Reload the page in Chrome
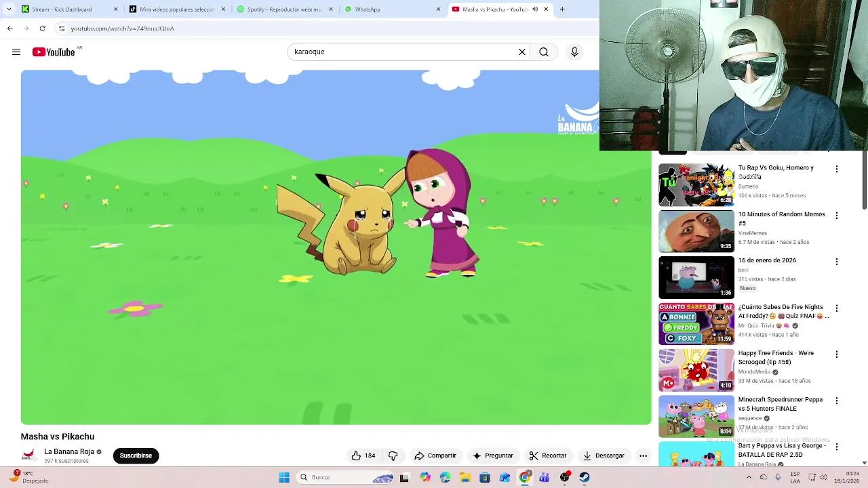 (x=42, y=28)
